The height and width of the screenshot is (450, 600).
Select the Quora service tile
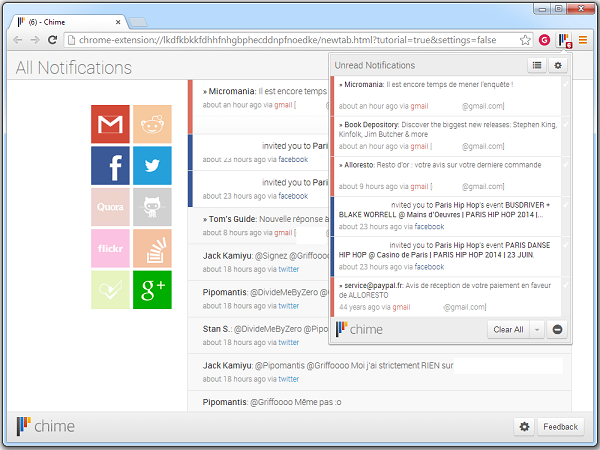[110, 207]
